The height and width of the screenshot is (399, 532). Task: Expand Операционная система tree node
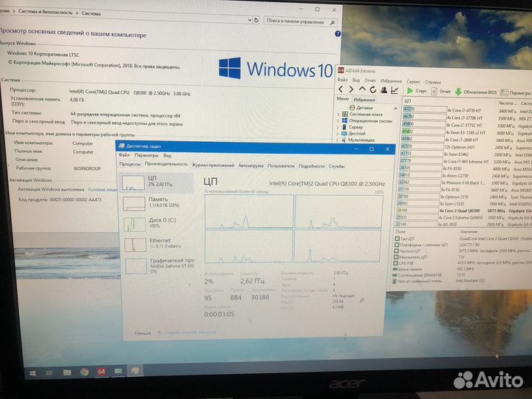[x=338, y=120]
